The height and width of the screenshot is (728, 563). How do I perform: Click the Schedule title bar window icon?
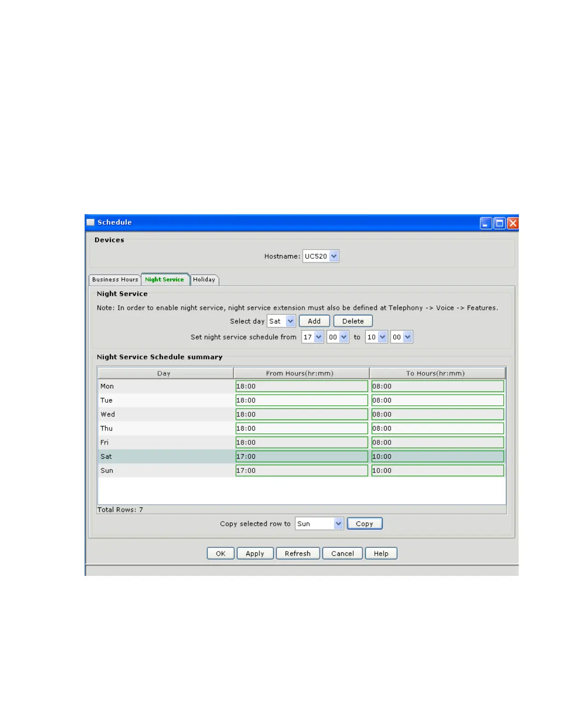(91, 222)
